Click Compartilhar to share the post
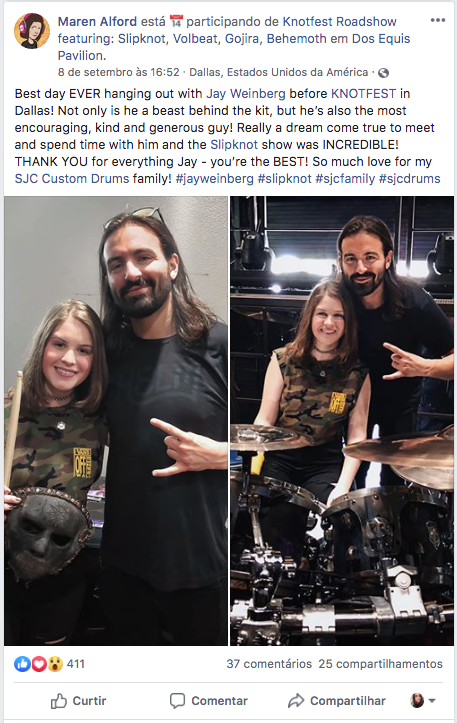457x723 pixels. pyautogui.click(x=337, y=701)
